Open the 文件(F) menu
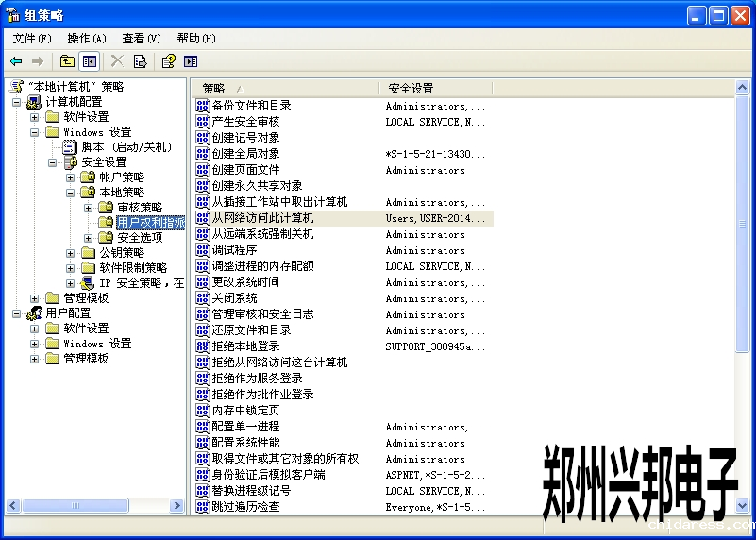The height and width of the screenshot is (540, 756). point(32,39)
